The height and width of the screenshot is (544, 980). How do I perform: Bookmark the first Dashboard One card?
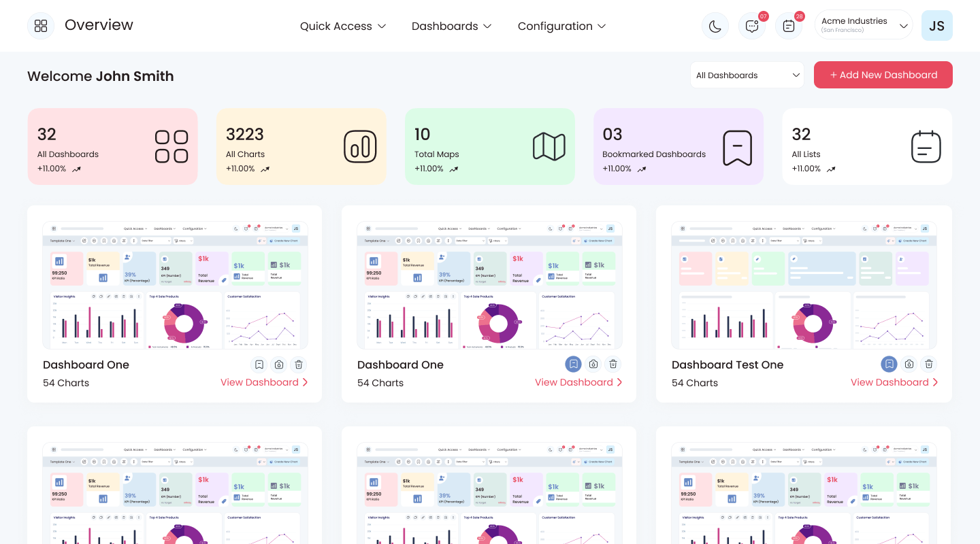pyautogui.click(x=259, y=364)
